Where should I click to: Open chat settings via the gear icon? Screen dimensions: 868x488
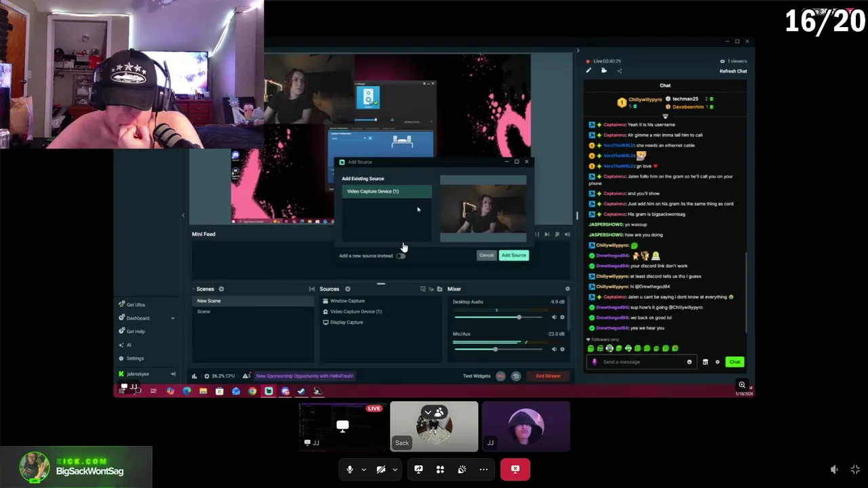coord(717,362)
